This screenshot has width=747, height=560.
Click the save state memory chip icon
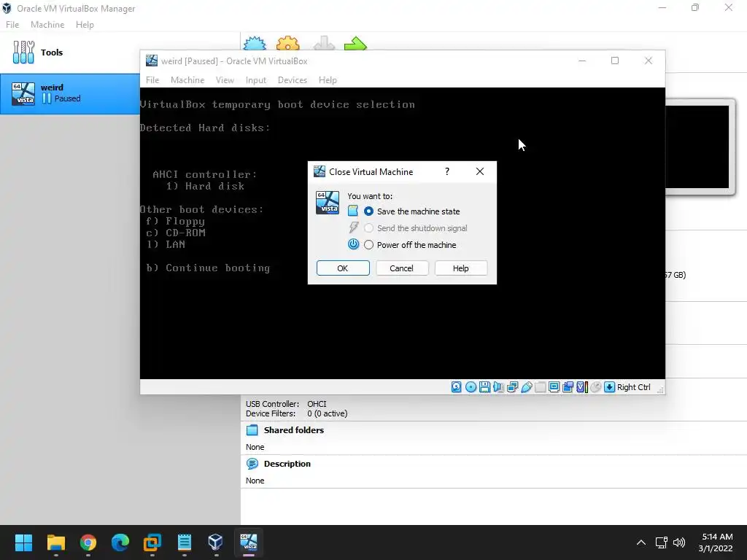coord(353,211)
